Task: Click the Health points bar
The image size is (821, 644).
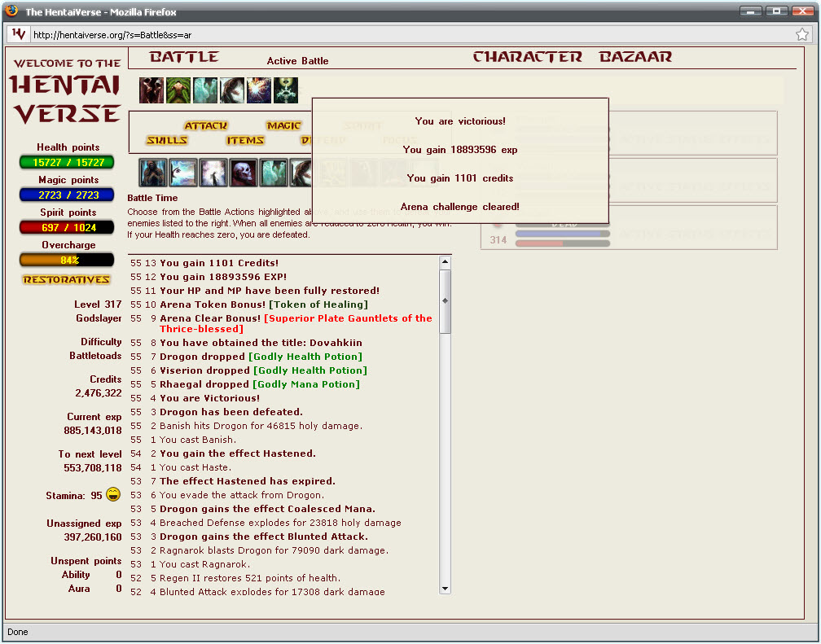Action: [67, 162]
